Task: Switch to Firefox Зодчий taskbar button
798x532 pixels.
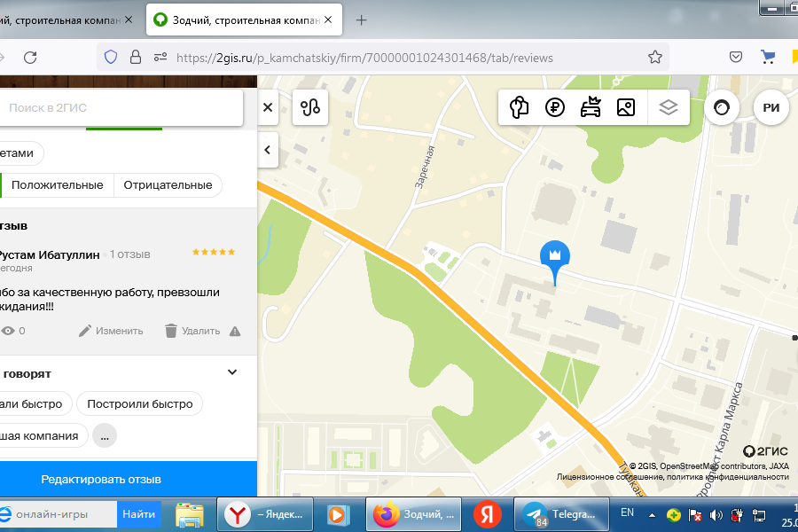Action: point(414,514)
